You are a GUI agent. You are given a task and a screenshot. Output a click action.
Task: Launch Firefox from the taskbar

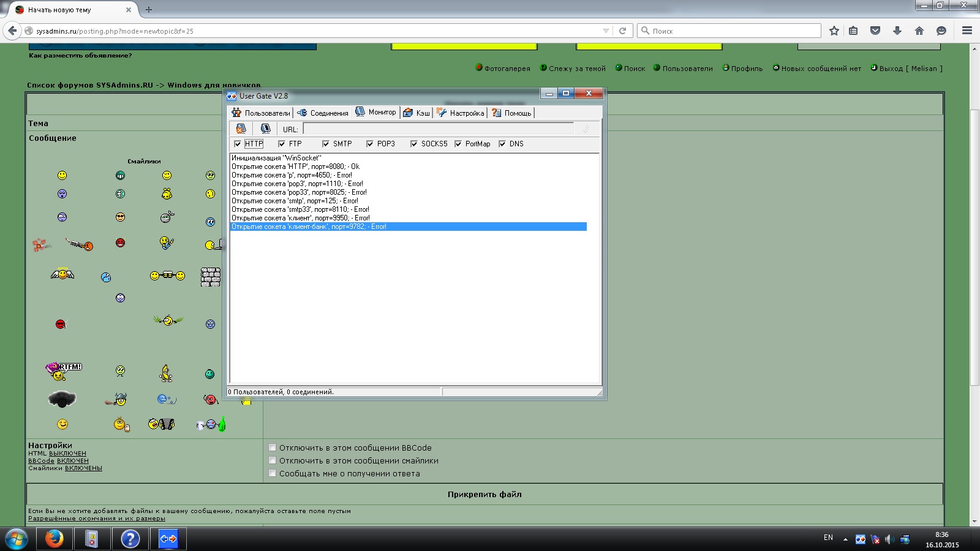[x=55, y=539]
